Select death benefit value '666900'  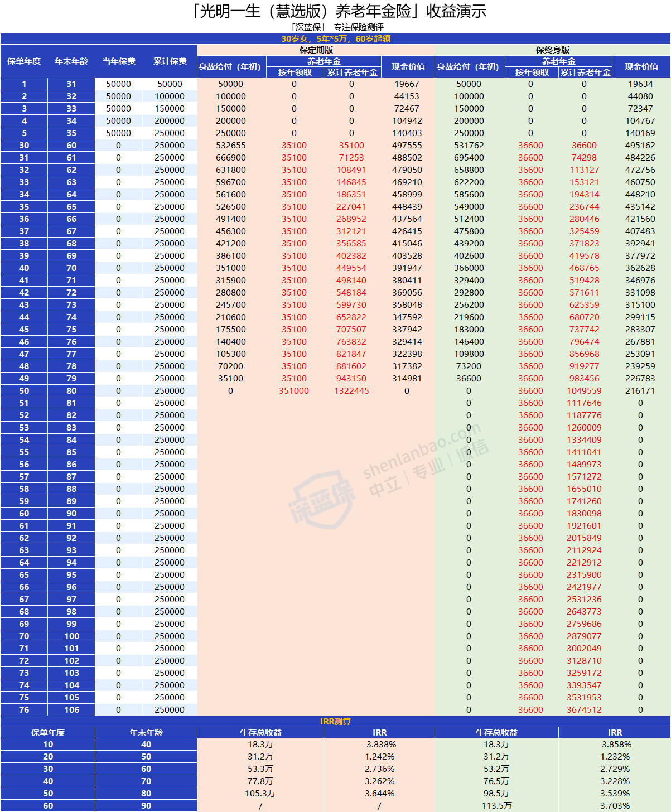(x=230, y=158)
